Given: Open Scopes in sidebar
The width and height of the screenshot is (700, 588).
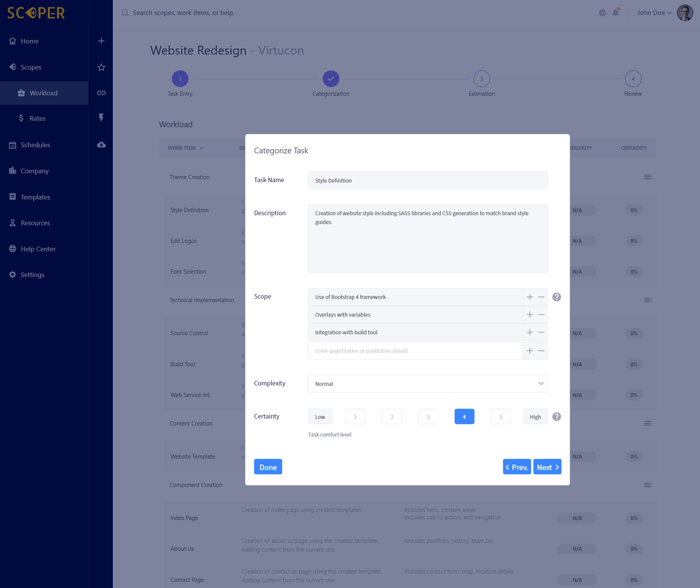Looking at the screenshot, I should click(x=31, y=67).
